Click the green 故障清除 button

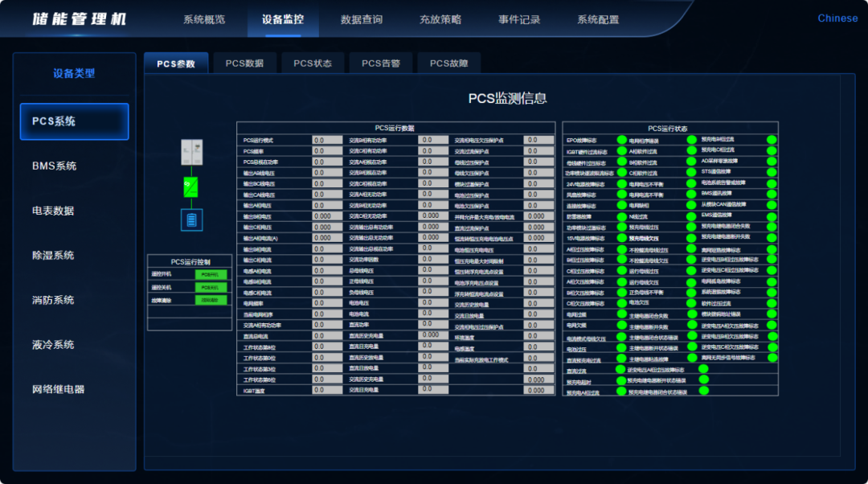(211, 300)
